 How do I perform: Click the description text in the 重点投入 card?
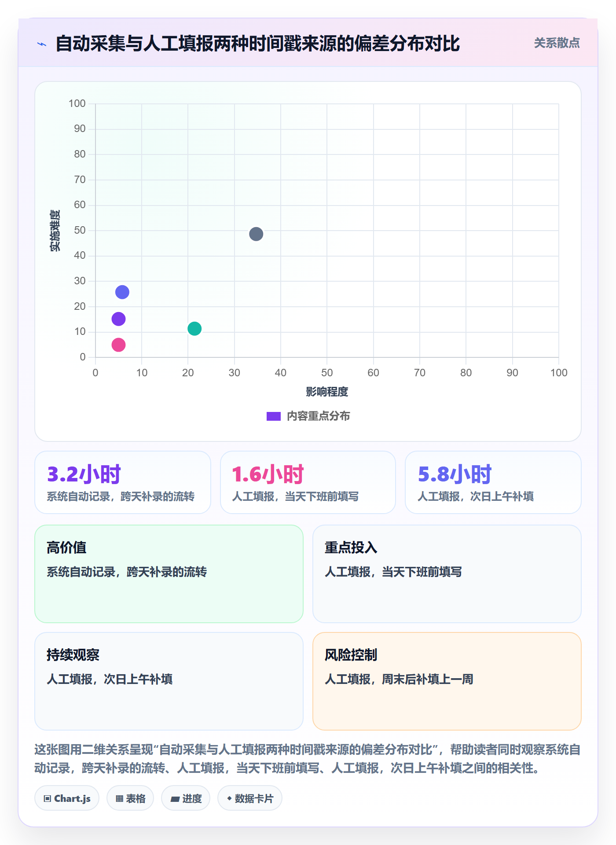[393, 572]
